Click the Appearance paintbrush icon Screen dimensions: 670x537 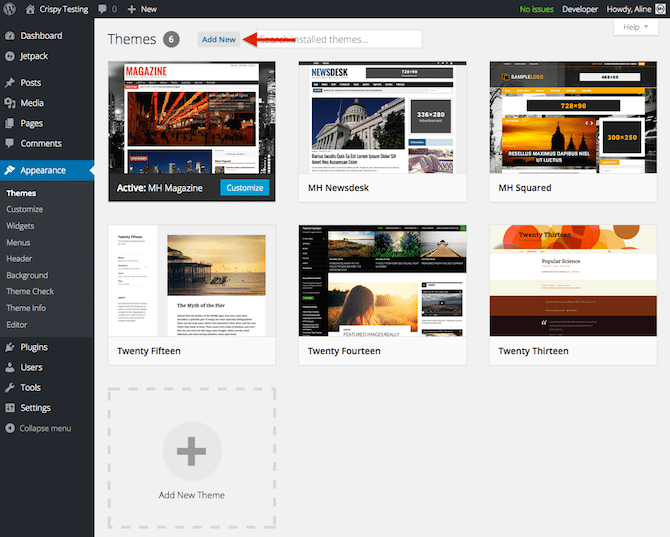(x=10, y=170)
